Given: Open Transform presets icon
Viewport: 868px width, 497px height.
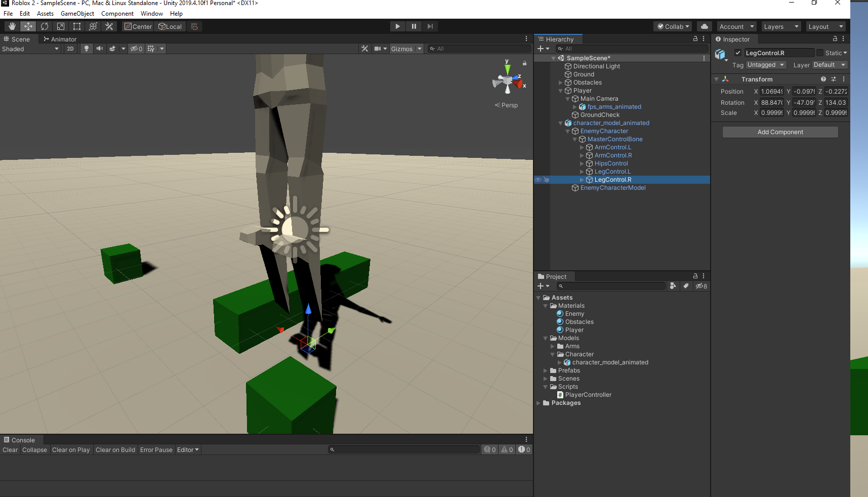Looking at the screenshot, I should click(834, 79).
